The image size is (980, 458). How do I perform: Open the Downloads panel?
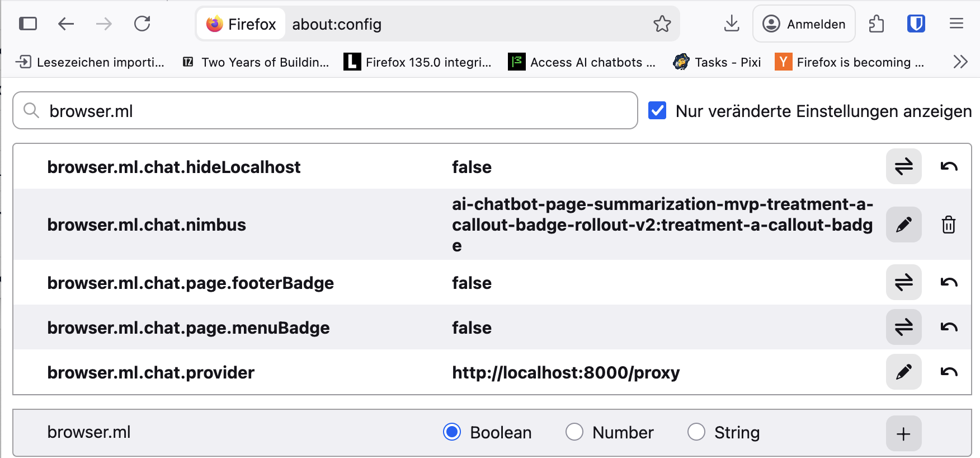point(732,24)
